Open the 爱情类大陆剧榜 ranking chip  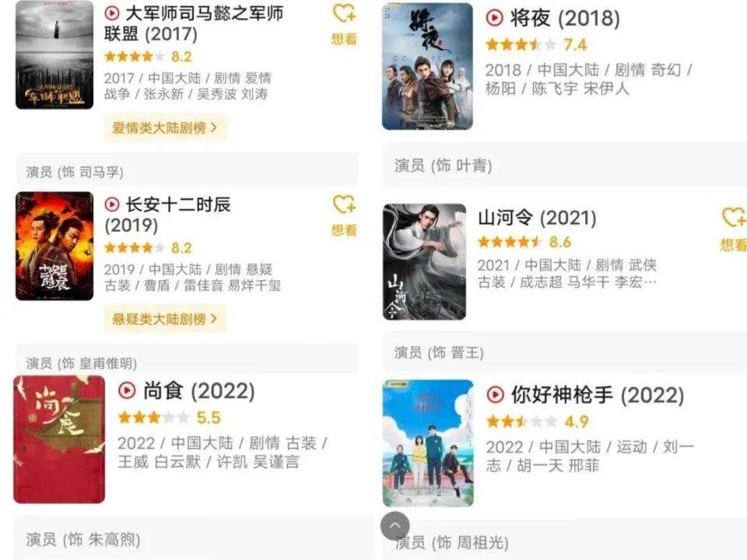click(165, 128)
